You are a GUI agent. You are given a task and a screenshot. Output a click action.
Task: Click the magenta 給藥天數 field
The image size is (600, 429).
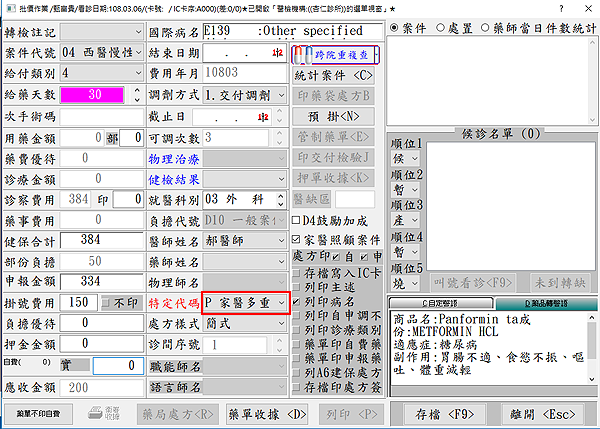[x=95, y=94]
